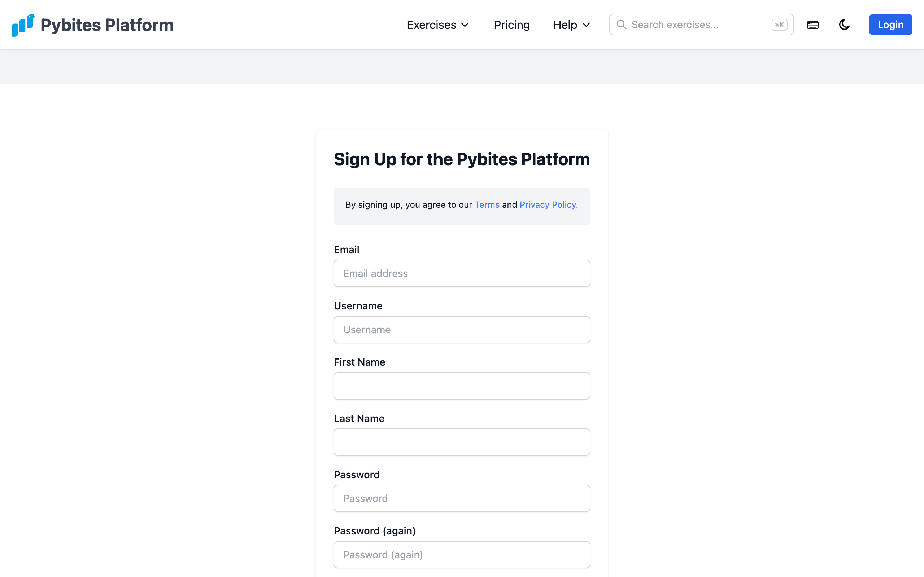Click the Exercises chevron arrow
Image resolution: width=924 pixels, height=577 pixels.
(x=465, y=25)
